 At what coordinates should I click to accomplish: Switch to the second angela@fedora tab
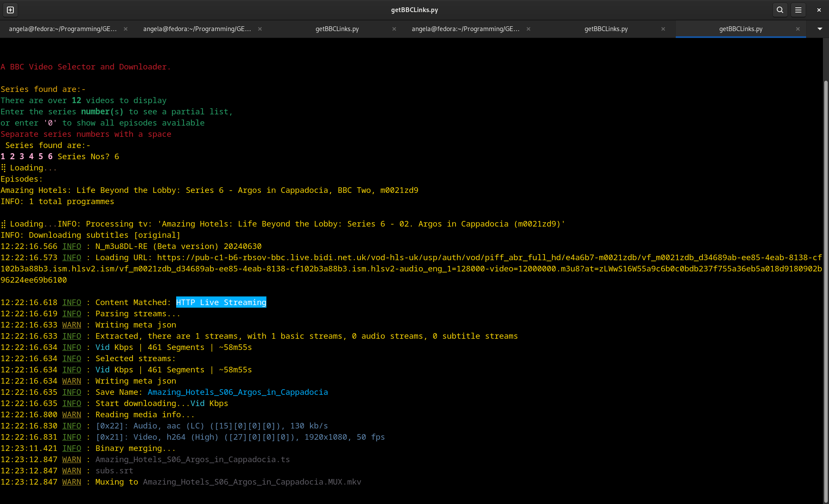pos(197,29)
